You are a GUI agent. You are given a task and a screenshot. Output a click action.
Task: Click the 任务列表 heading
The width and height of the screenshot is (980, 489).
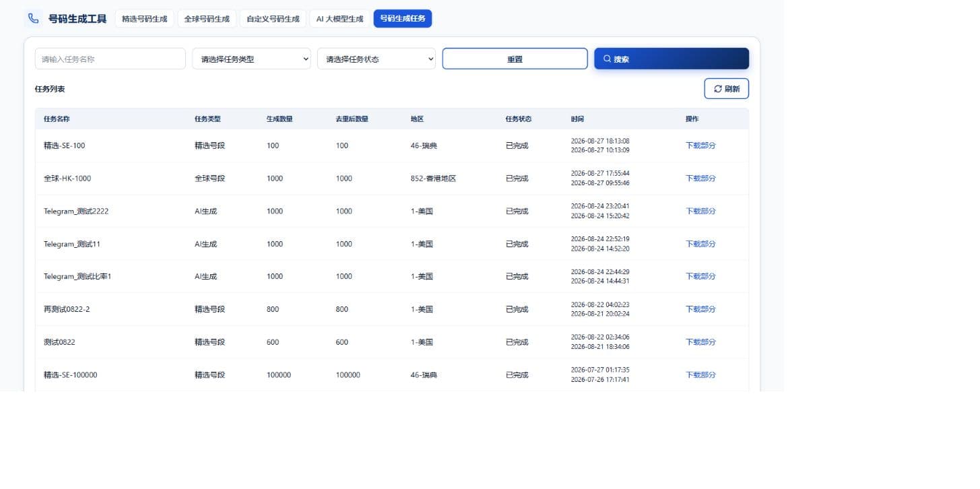click(x=50, y=89)
